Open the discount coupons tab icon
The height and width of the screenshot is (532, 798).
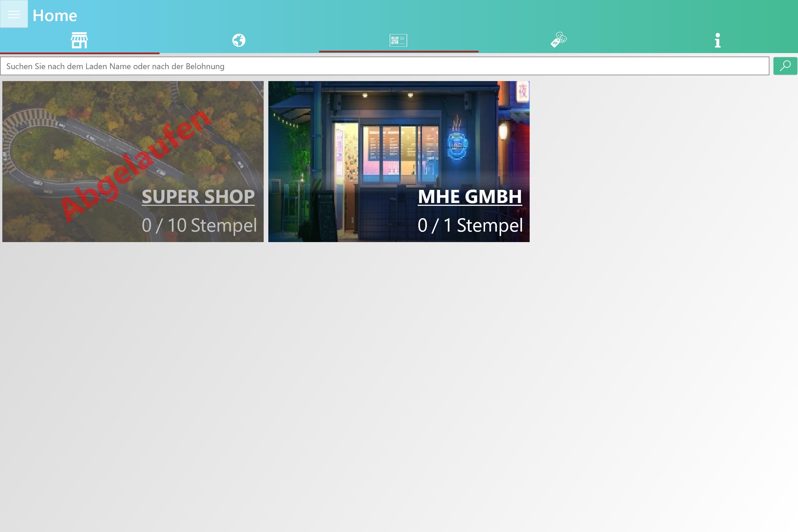click(559, 40)
